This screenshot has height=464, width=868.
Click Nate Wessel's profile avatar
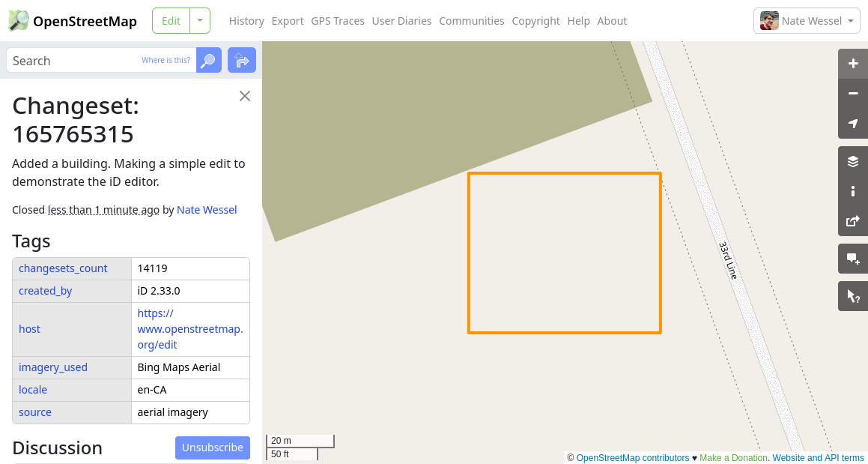769,21
